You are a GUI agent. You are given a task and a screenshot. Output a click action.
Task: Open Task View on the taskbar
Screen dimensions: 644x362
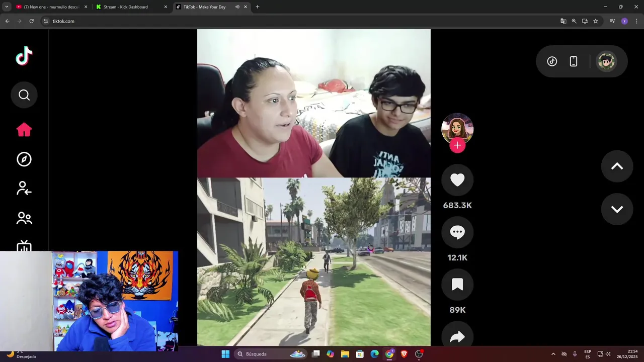coord(315,354)
